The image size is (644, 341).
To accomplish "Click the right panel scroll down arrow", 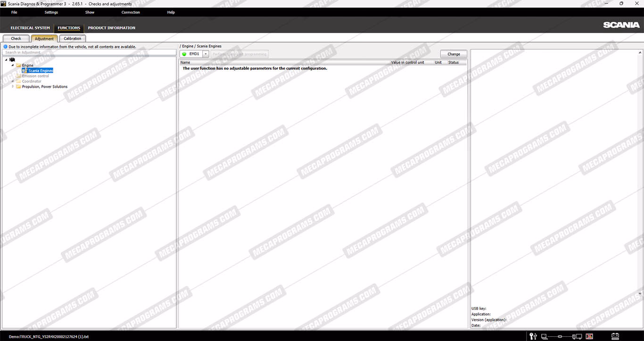I will (x=640, y=294).
